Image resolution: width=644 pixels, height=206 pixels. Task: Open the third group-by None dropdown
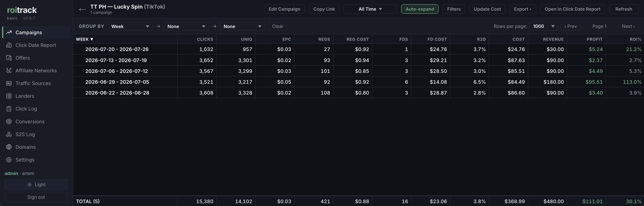[242, 26]
